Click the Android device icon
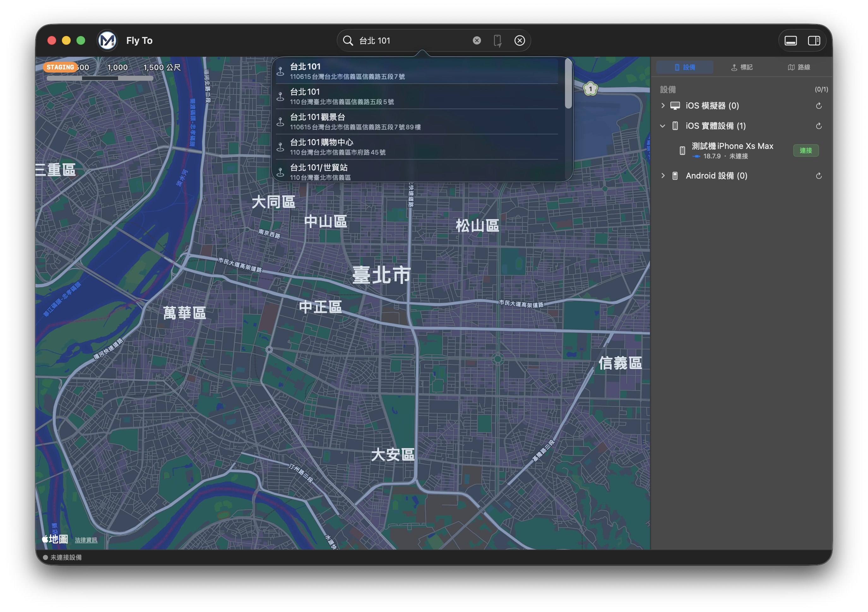 click(675, 176)
